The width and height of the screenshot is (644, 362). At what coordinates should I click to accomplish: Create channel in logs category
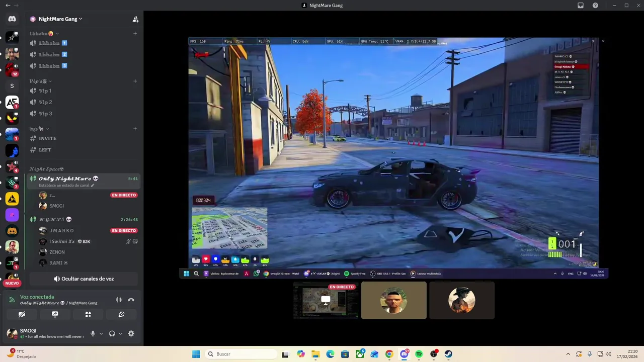pos(135,129)
